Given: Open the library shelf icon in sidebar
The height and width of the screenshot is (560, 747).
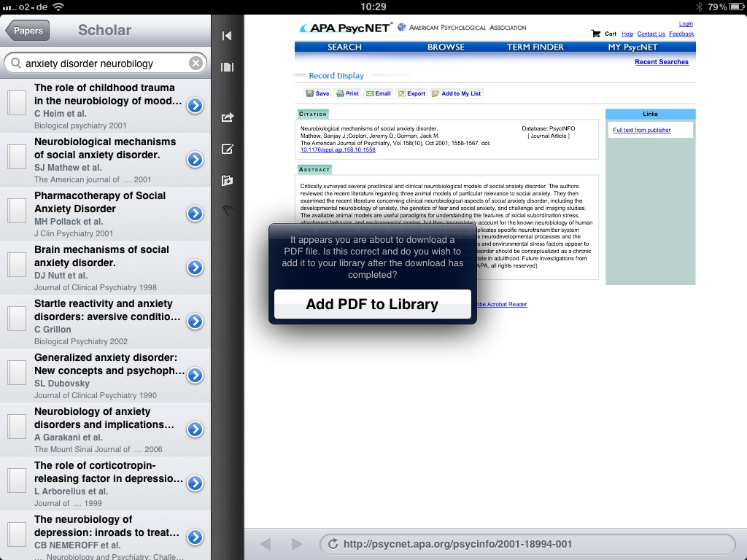Looking at the screenshot, I should click(227, 67).
